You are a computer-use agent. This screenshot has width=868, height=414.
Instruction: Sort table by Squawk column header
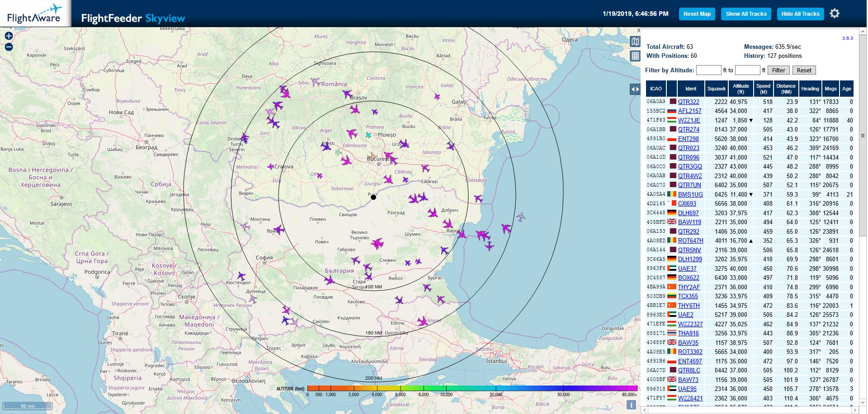tap(716, 89)
